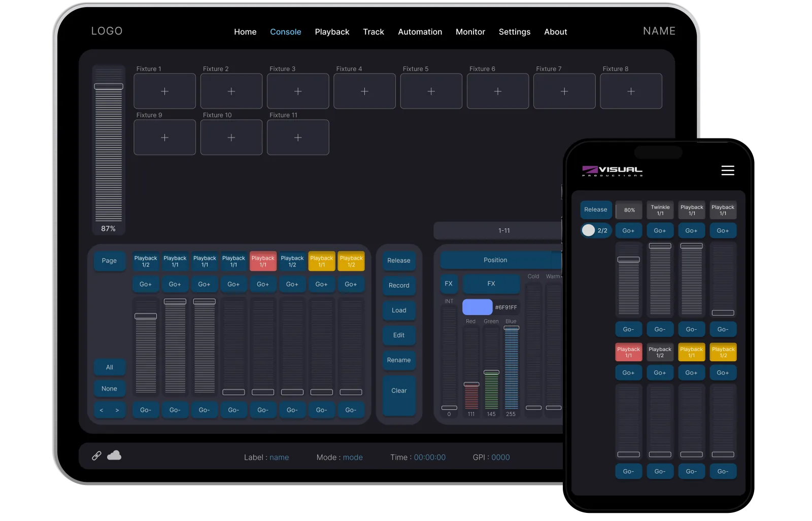The height and width of the screenshot is (521, 812).
Task: Select the red Playback 1/1 tile on tablet
Action: click(263, 261)
